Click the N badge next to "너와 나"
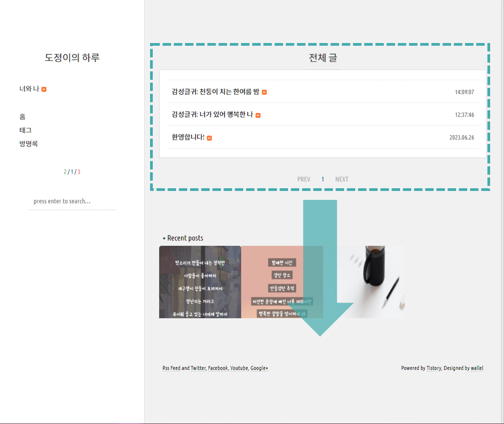Screen dimensions: 504x424 coord(43,88)
